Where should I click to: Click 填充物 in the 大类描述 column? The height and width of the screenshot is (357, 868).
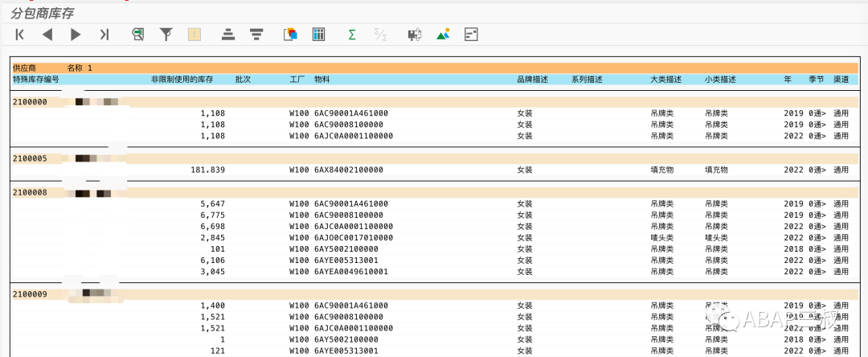click(x=662, y=170)
